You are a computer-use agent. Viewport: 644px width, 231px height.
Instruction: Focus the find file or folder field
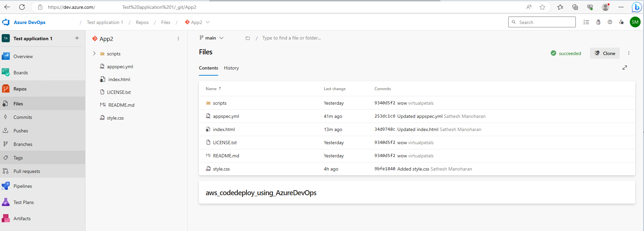[x=292, y=38]
